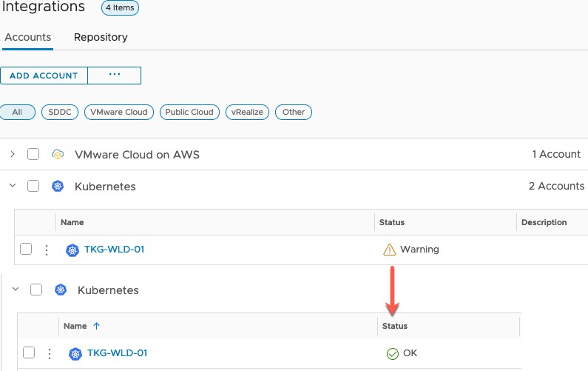
Task: Click the lower Kubernetes group icon
Action: (x=61, y=290)
